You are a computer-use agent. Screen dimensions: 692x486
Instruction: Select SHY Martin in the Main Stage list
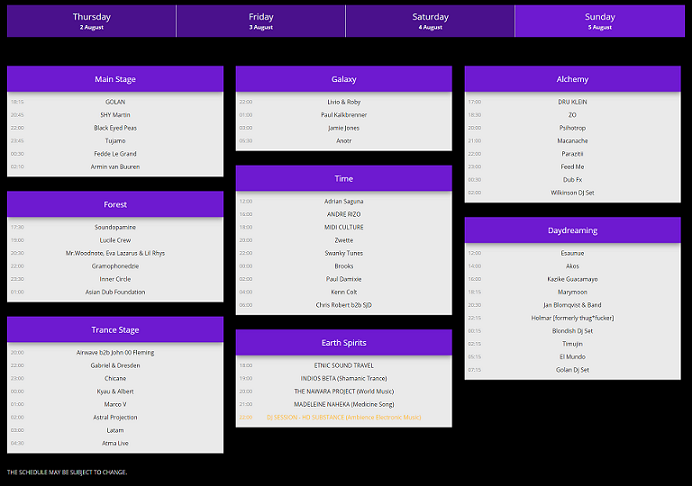[115, 115]
